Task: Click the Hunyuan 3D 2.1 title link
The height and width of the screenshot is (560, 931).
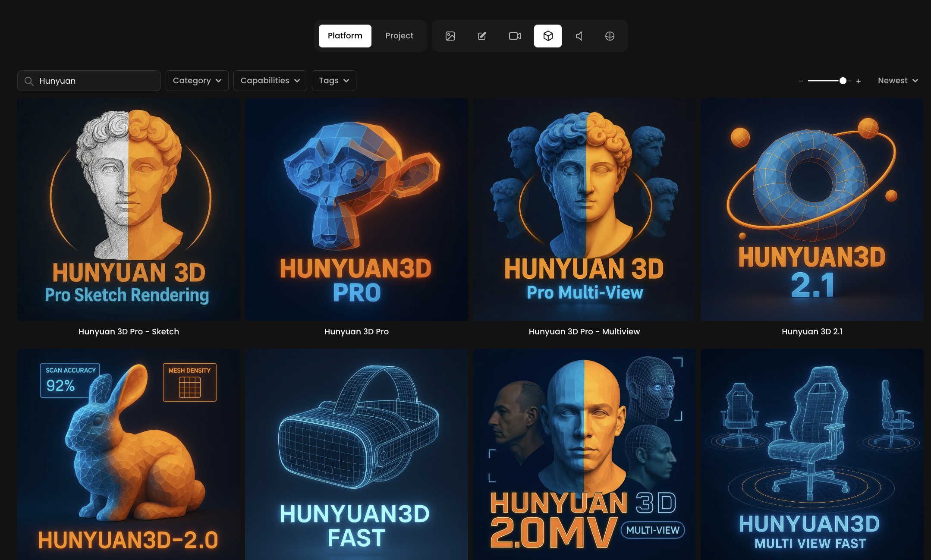Action: (x=811, y=331)
